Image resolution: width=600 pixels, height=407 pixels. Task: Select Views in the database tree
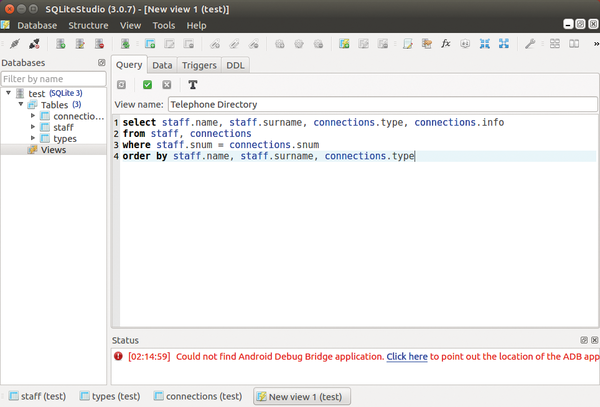click(53, 150)
